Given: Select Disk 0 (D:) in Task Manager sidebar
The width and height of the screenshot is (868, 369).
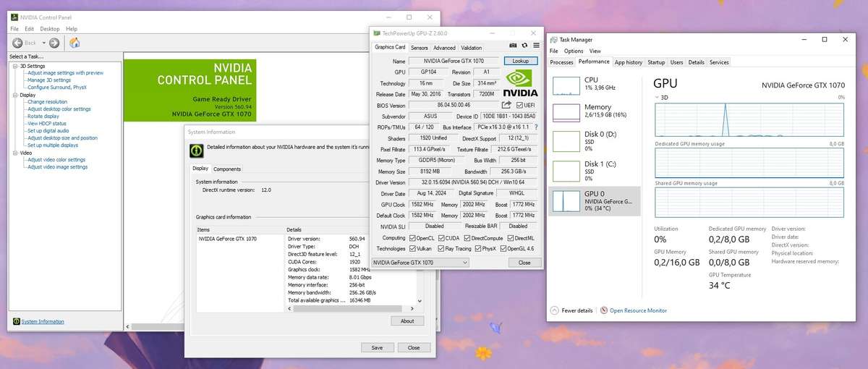Looking at the screenshot, I should [595, 141].
